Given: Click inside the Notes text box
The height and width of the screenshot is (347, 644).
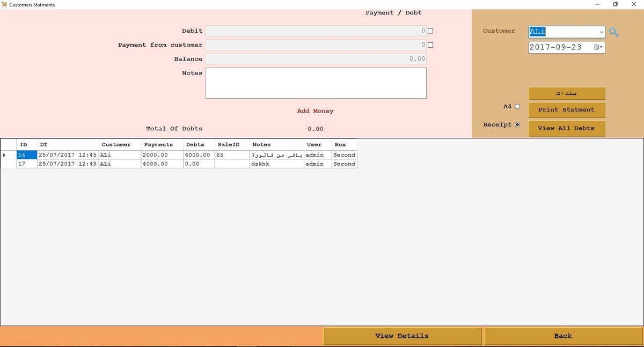Looking at the screenshot, I should (x=316, y=83).
